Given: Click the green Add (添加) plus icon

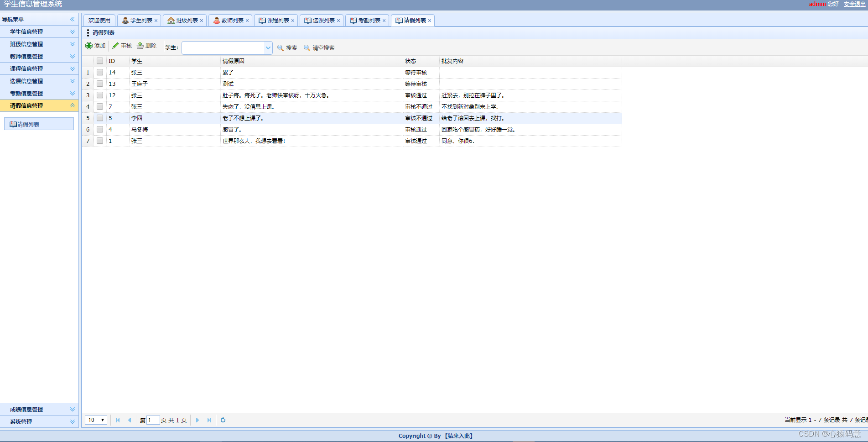Looking at the screenshot, I should (89, 46).
